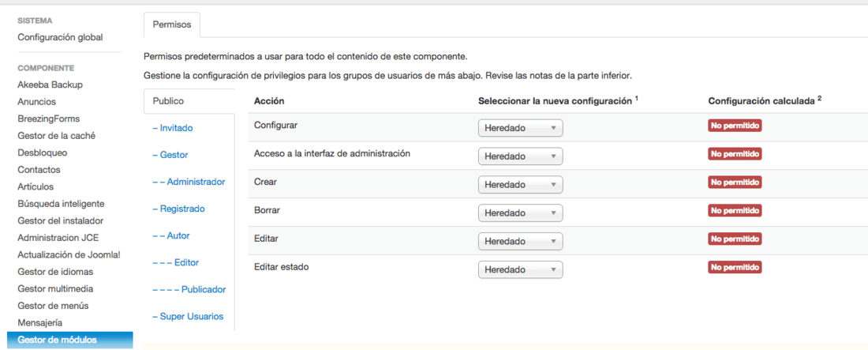This screenshot has height=350, width=868.
Task: Open the Configurar permission dropdown
Action: (x=520, y=128)
